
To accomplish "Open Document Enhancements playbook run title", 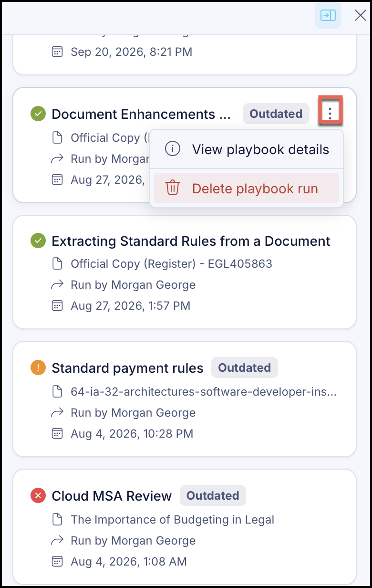I will [x=141, y=114].
